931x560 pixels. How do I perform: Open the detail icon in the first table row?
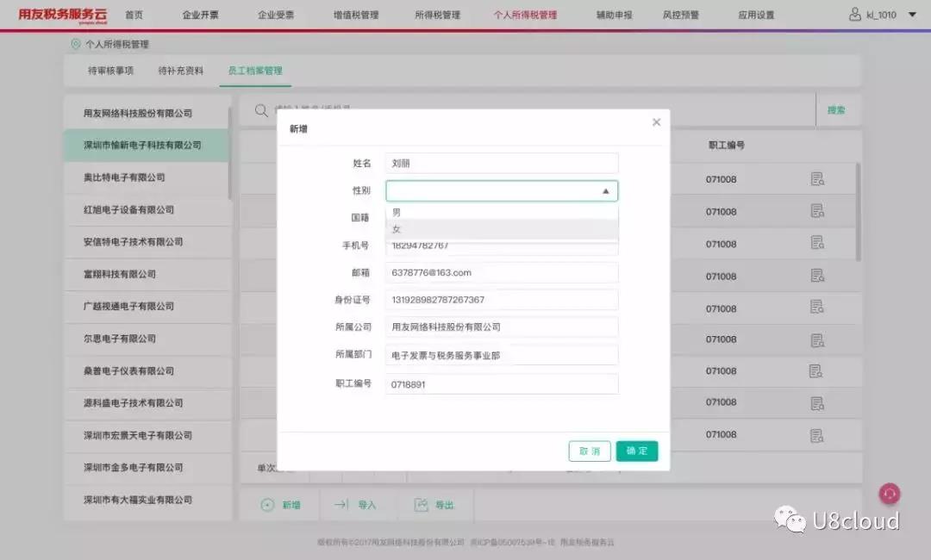[x=817, y=178]
